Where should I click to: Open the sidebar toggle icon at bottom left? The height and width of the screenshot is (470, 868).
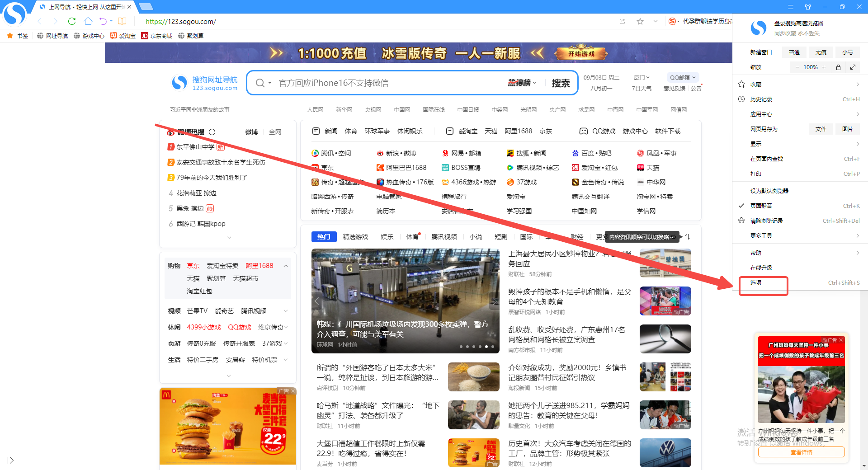click(x=10, y=460)
